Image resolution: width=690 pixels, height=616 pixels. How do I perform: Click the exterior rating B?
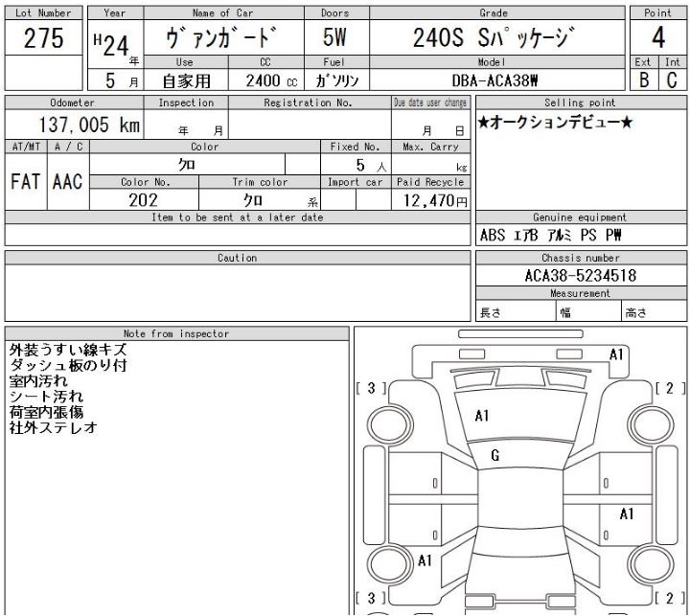coord(644,80)
